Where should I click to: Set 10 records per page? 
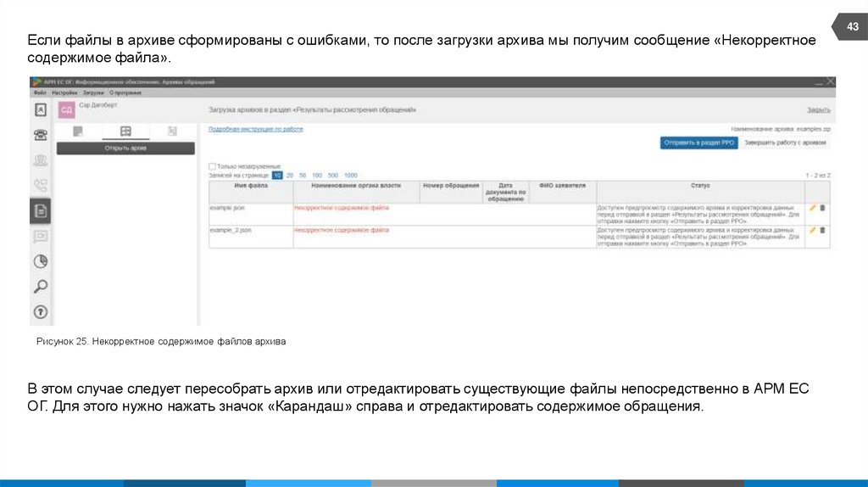coord(277,175)
